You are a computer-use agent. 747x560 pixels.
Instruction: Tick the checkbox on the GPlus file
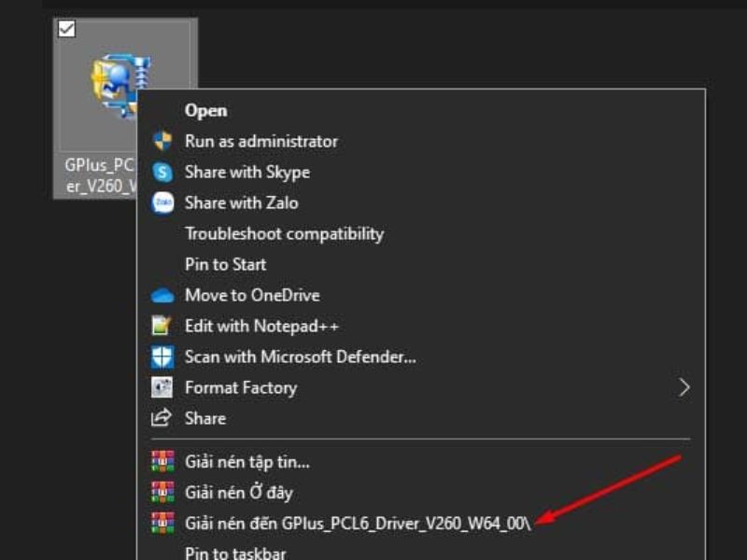(66, 29)
